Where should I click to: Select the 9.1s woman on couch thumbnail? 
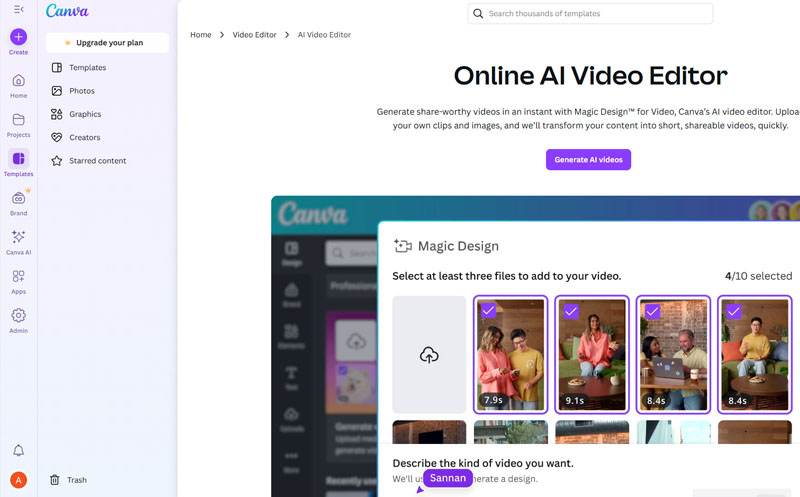592,355
